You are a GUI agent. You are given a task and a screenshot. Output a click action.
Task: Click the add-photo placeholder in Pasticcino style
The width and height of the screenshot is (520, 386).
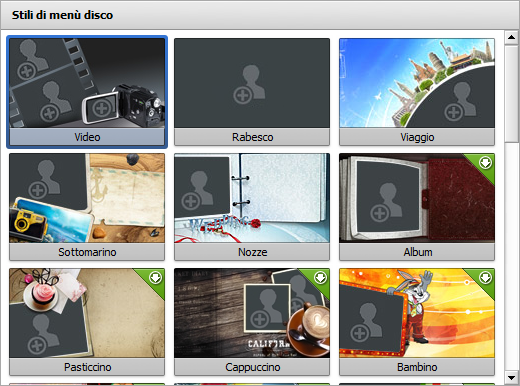click(44, 334)
